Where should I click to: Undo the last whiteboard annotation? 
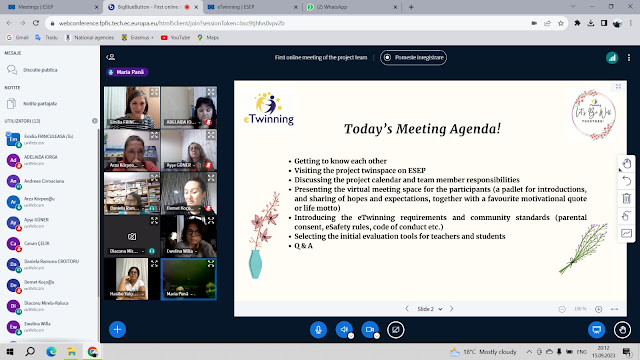(627, 181)
